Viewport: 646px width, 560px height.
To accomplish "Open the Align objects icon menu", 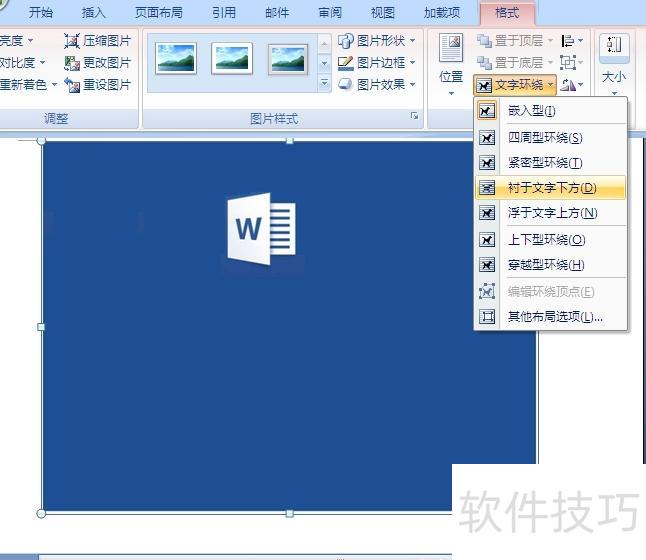I will point(572,41).
